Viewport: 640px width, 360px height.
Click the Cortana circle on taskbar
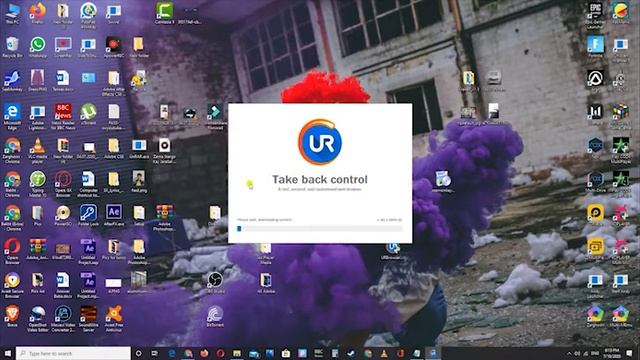[x=138, y=353]
